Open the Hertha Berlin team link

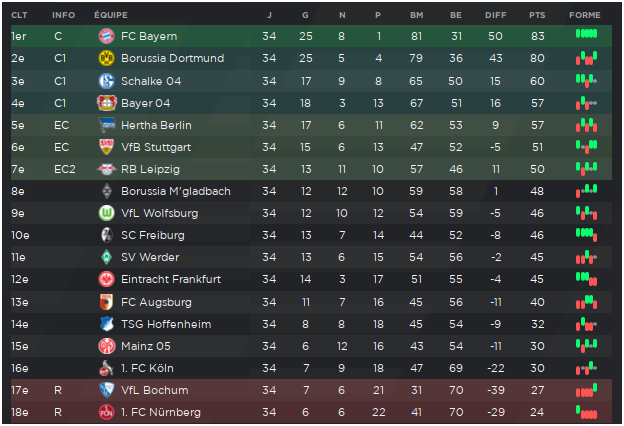point(156,125)
